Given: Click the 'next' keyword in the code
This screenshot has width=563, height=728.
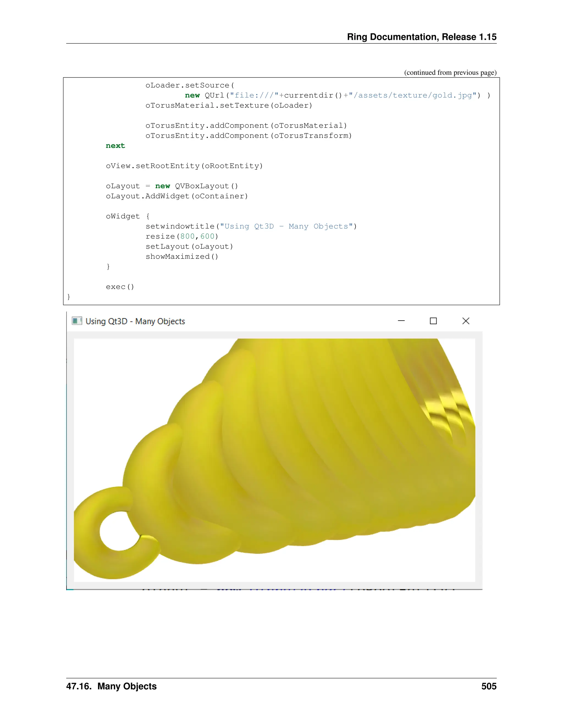Looking at the screenshot, I should click(x=115, y=146).
